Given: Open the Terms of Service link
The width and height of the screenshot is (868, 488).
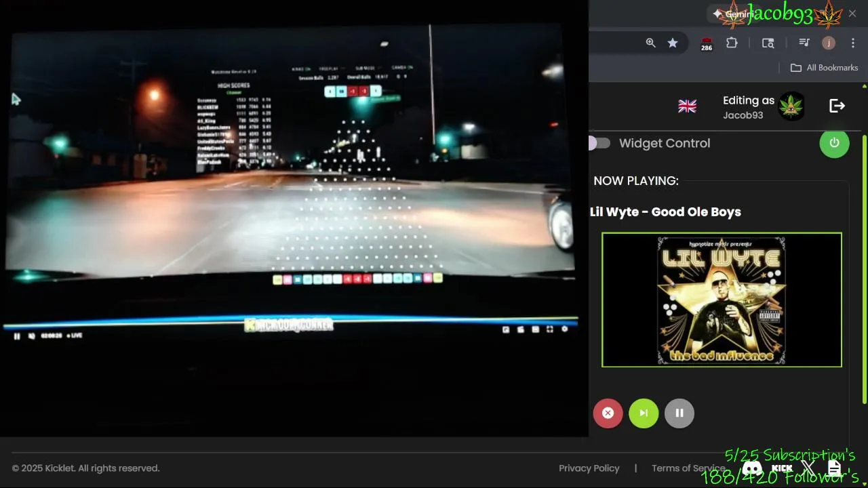Looking at the screenshot, I should point(688,468).
